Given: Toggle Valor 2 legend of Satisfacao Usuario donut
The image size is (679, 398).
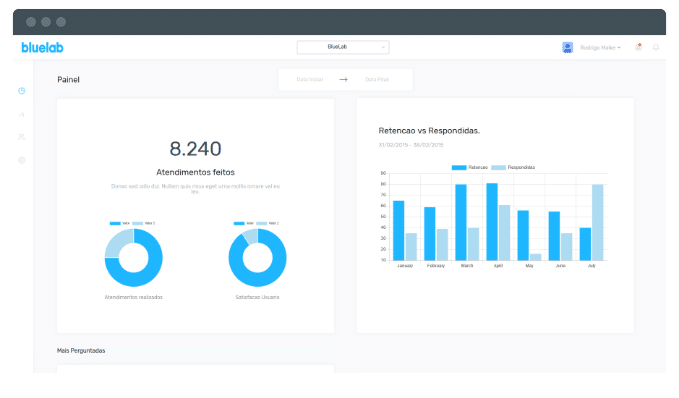Looking at the screenshot, I should [x=268, y=223].
